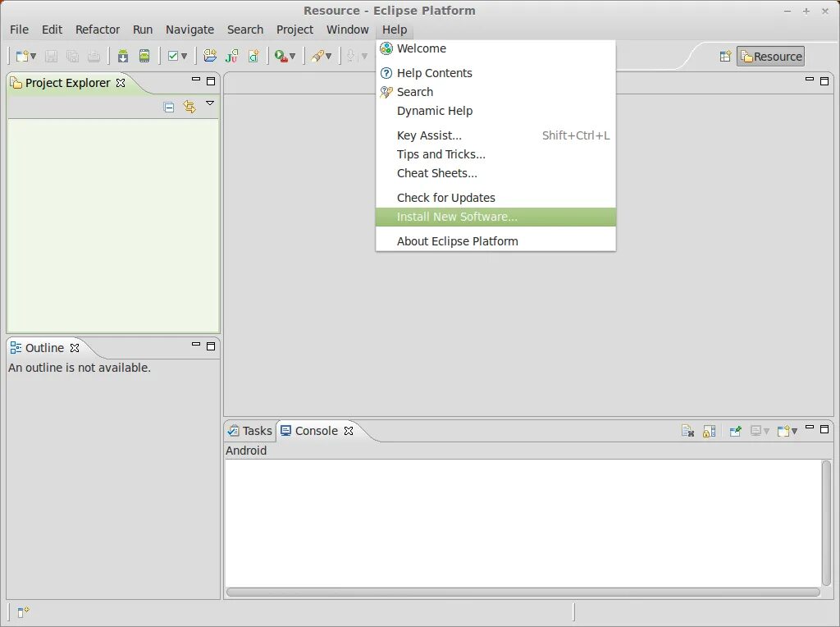Choose Dynamic Help menu entry
This screenshot has width=840, height=627.
tap(495, 111)
